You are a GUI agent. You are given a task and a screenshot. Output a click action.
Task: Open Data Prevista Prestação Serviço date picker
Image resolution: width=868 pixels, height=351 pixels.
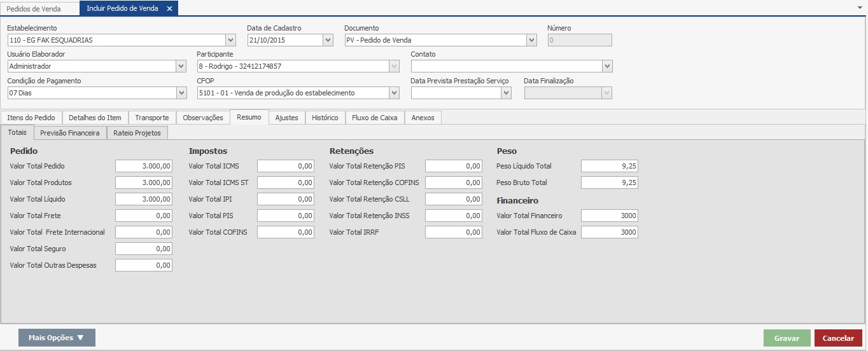point(506,93)
